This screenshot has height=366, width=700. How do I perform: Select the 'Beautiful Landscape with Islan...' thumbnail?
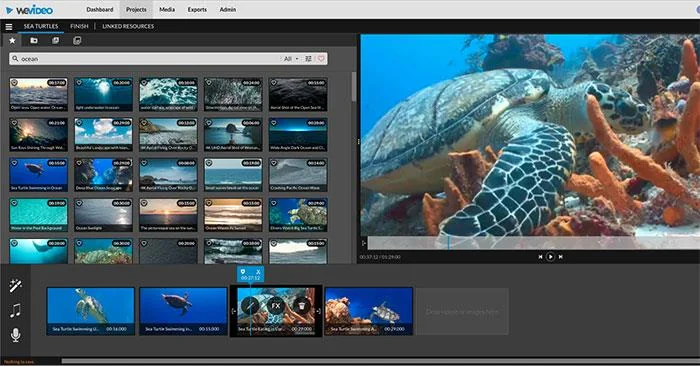[x=103, y=135]
